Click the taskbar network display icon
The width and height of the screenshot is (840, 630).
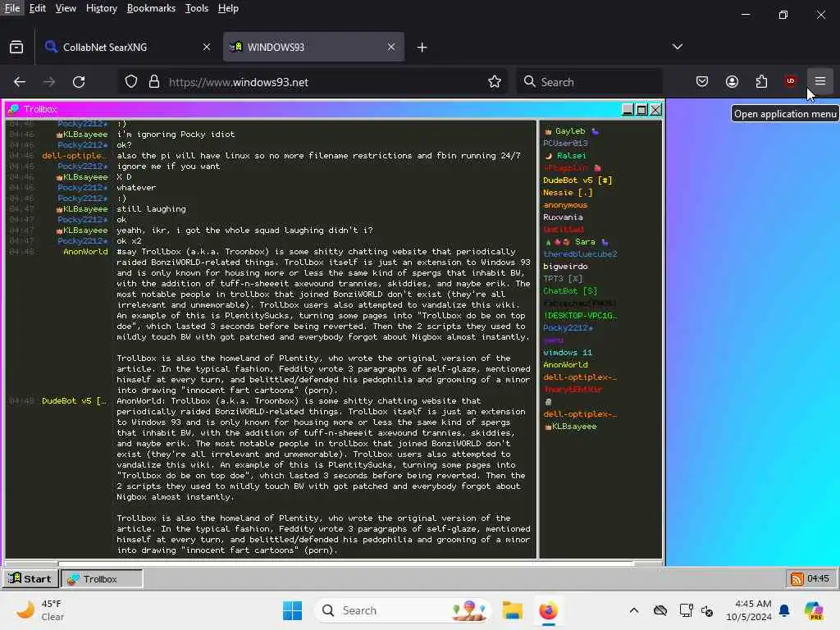tap(685, 610)
